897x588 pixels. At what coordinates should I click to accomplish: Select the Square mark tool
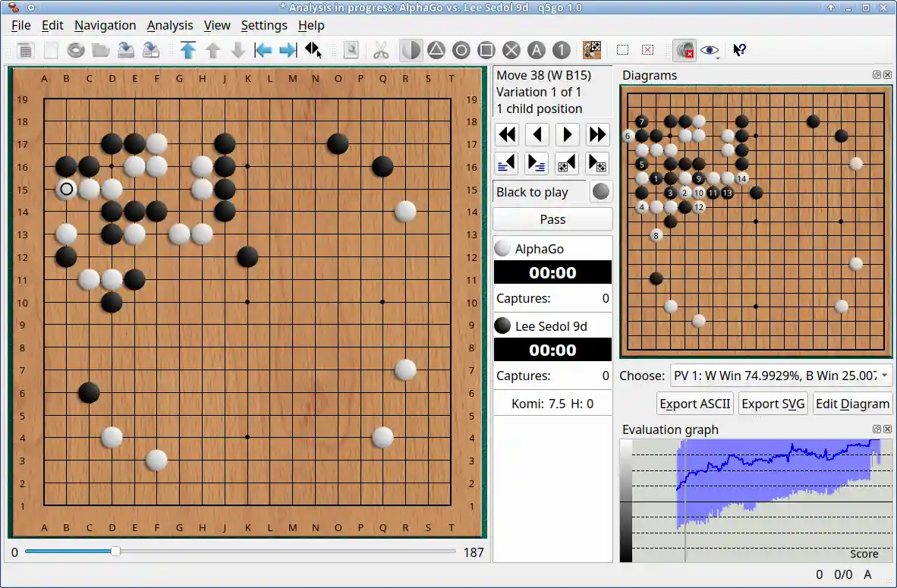486,50
